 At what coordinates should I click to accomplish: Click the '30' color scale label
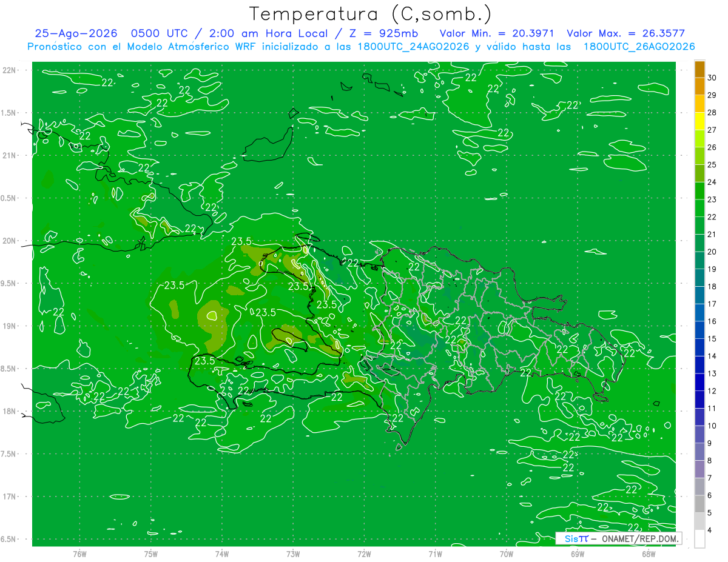(712, 78)
